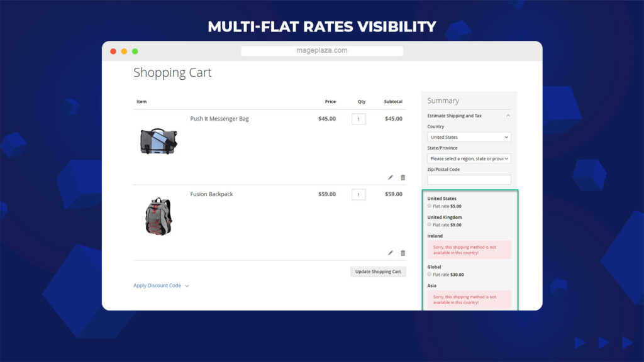Click the Price column header
The width and height of the screenshot is (644, 362).
coord(330,101)
